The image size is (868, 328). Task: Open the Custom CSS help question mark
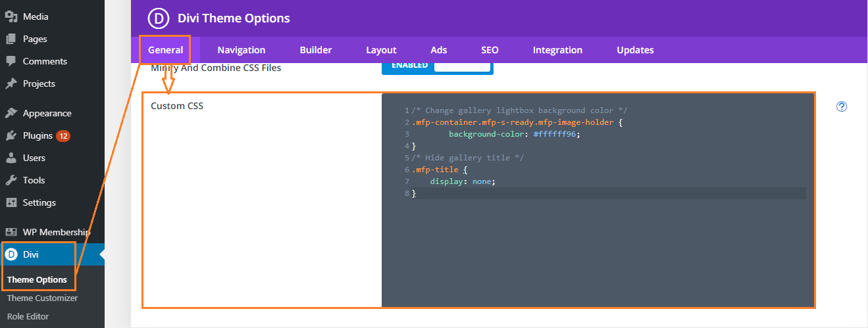tap(842, 106)
